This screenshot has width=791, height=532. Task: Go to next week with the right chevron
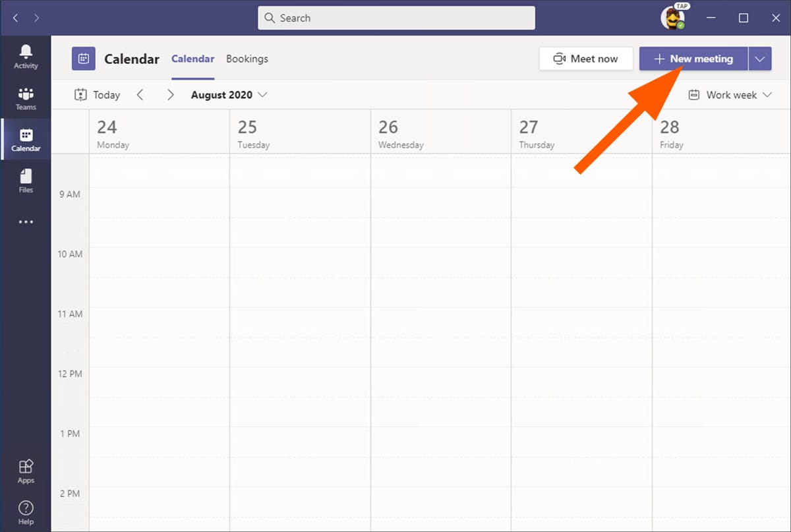171,95
